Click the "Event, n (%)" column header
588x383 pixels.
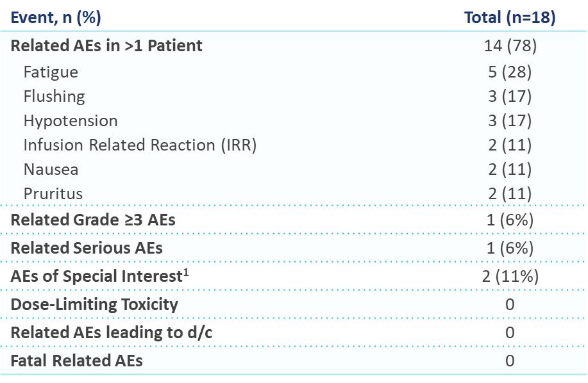[56, 17]
